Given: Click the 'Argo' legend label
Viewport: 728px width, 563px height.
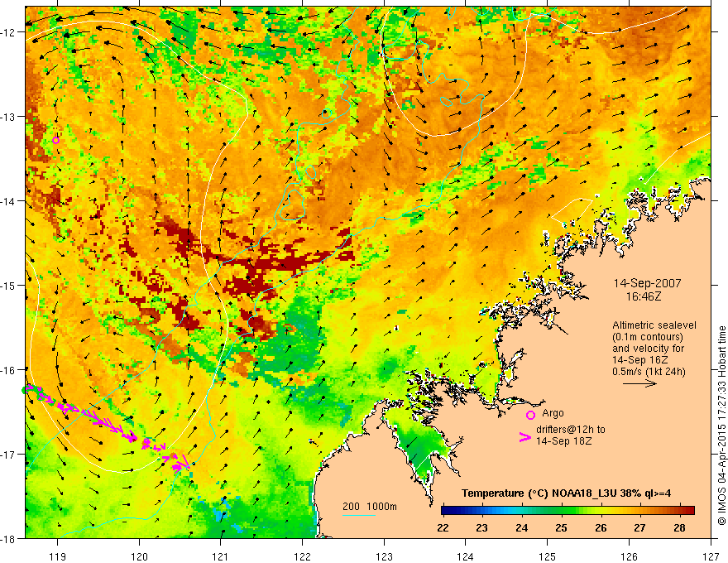Looking at the screenshot, I should (553, 413).
